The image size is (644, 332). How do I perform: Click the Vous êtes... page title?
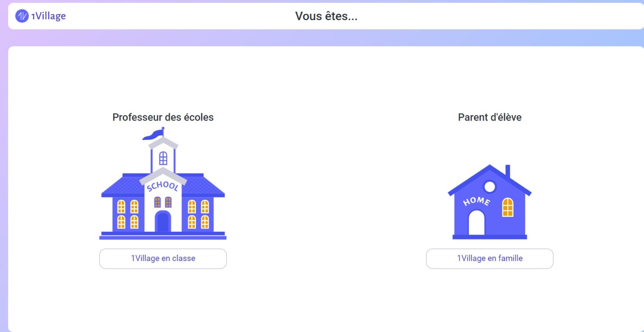326,16
